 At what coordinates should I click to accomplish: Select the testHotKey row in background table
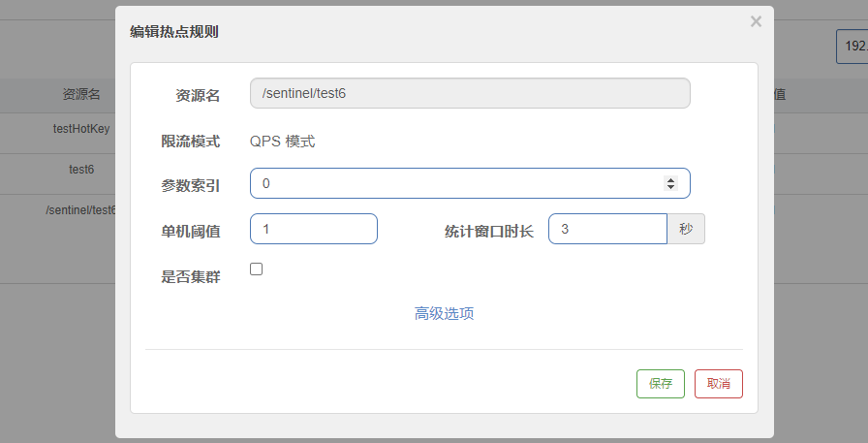tap(81, 128)
